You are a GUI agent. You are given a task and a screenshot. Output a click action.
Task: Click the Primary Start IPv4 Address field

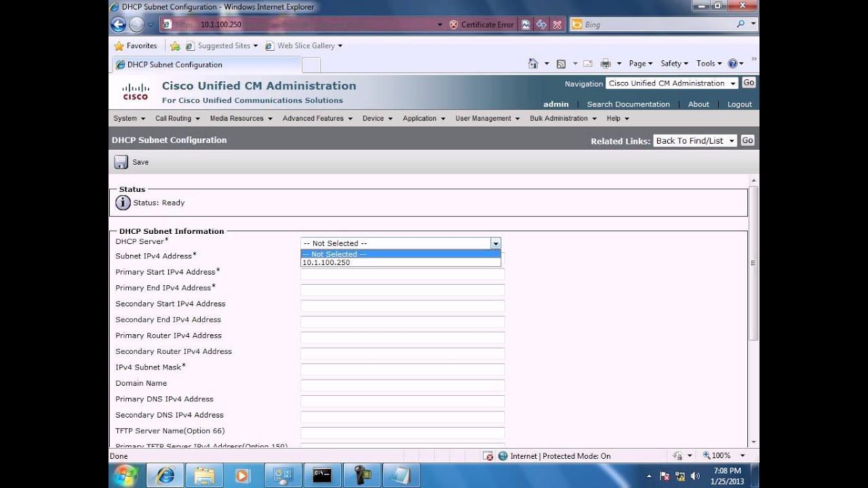coord(403,274)
